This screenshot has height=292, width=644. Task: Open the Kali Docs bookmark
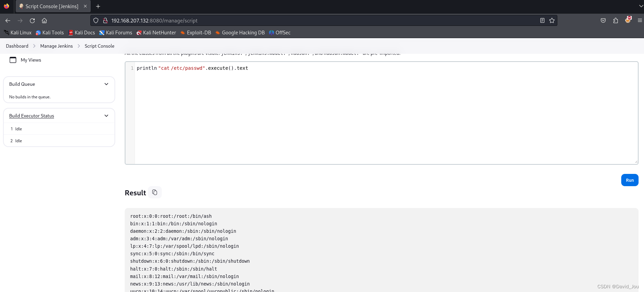(82, 33)
